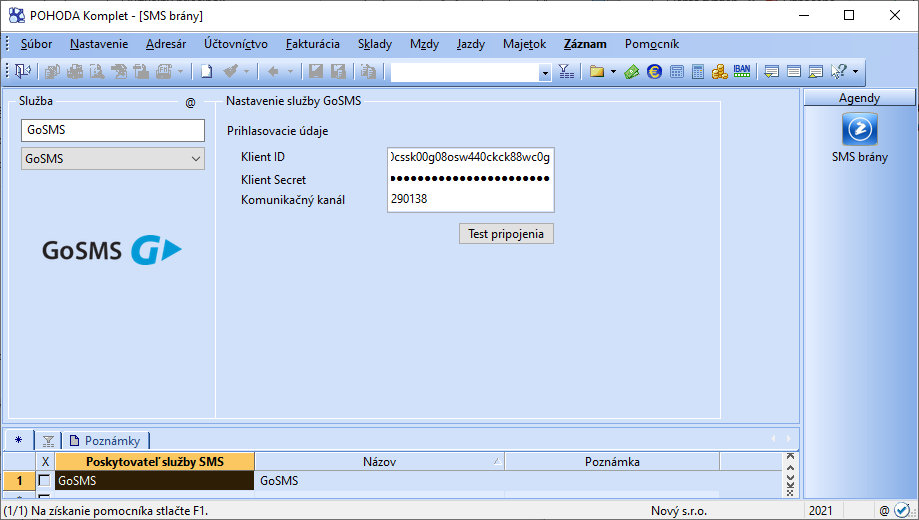Screen dimensions: 919x520
Task: Open the Záznam menu
Action: click(x=585, y=44)
